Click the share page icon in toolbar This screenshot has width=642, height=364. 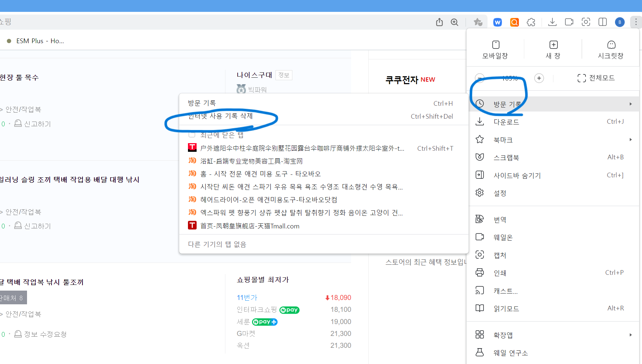click(x=439, y=22)
